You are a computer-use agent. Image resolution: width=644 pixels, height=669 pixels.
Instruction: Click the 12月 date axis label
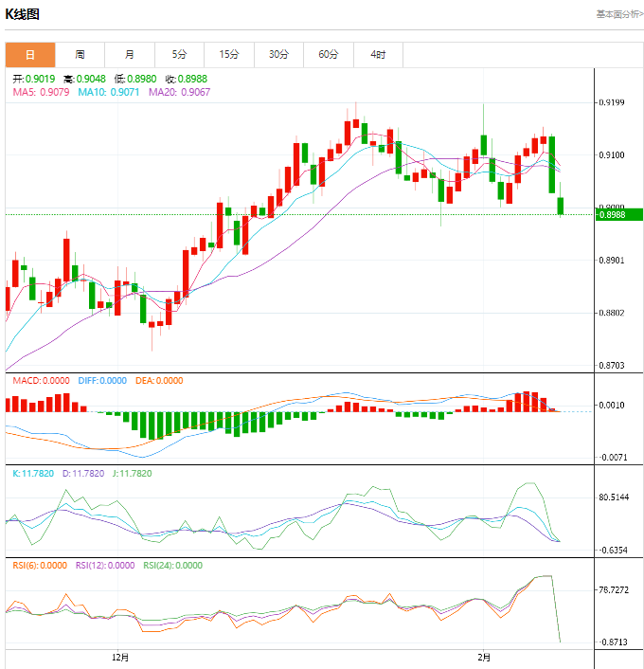pyautogui.click(x=120, y=658)
